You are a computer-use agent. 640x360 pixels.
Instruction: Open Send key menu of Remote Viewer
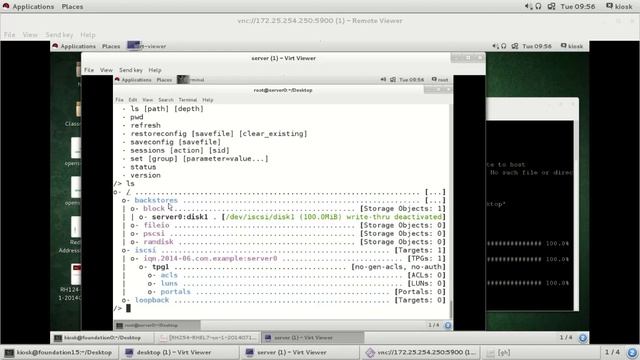59,35
